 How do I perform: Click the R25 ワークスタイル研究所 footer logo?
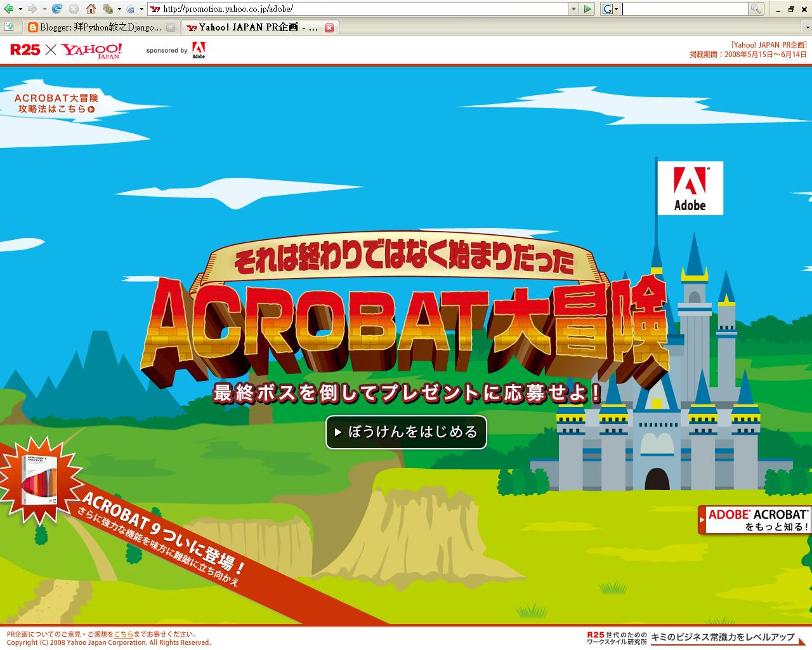pos(617,638)
